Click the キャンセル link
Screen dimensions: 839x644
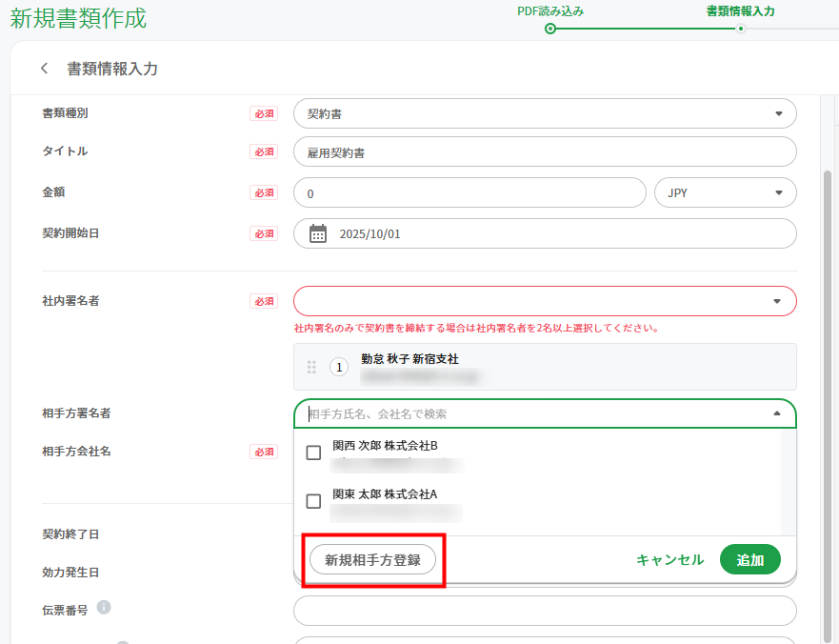pyautogui.click(x=669, y=560)
